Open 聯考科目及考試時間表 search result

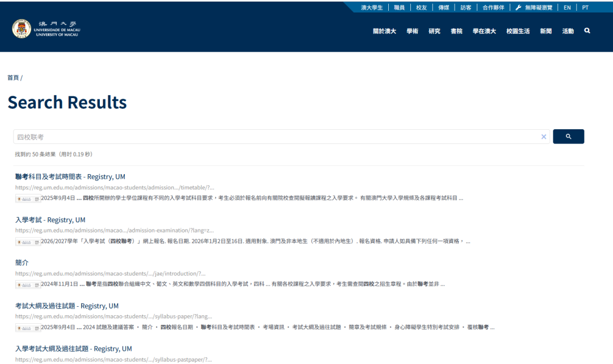coord(70,177)
